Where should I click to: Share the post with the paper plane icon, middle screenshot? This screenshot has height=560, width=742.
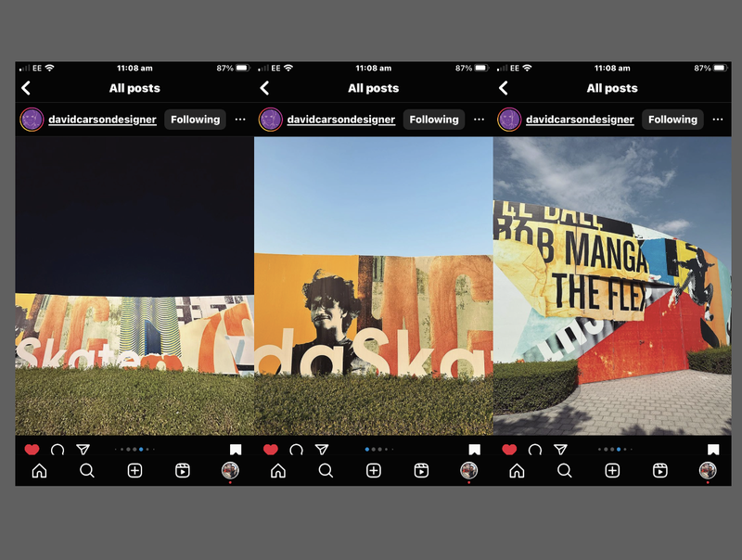tap(322, 450)
